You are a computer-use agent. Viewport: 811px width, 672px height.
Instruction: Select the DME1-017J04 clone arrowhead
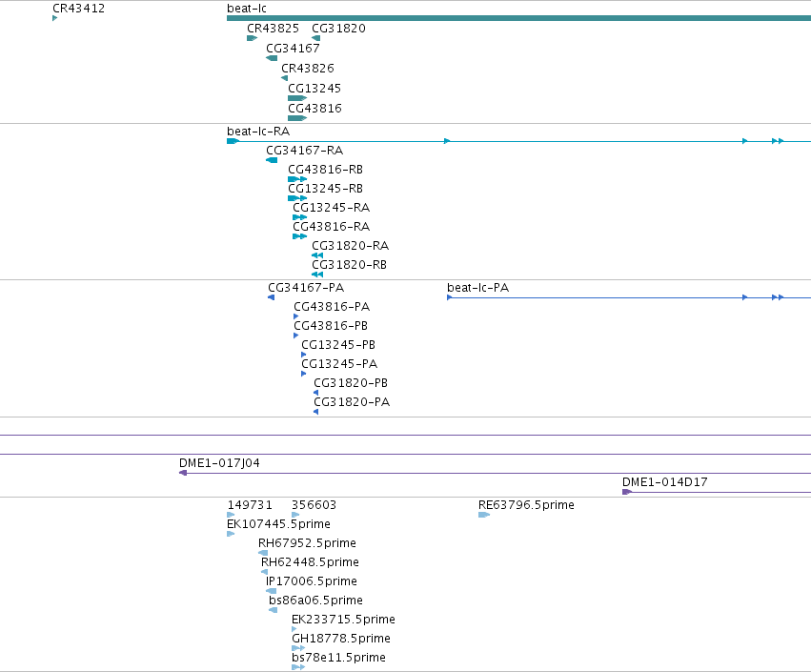pos(183,473)
